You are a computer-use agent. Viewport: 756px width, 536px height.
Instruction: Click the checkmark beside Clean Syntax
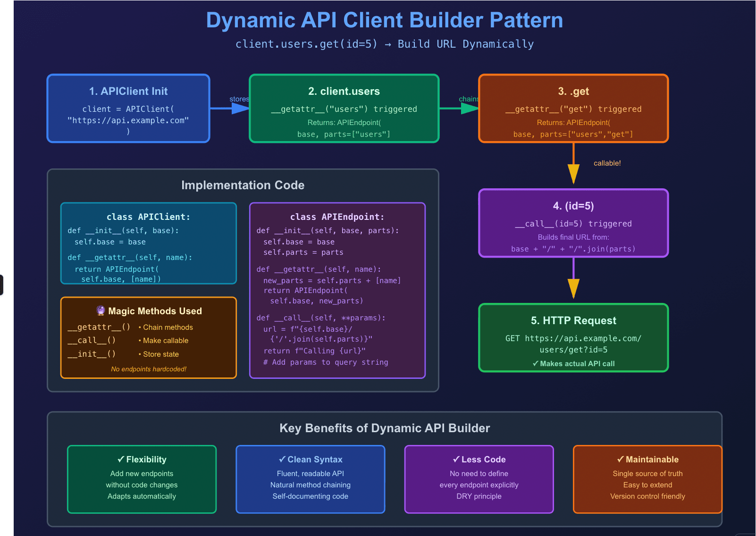click(282, 459)
